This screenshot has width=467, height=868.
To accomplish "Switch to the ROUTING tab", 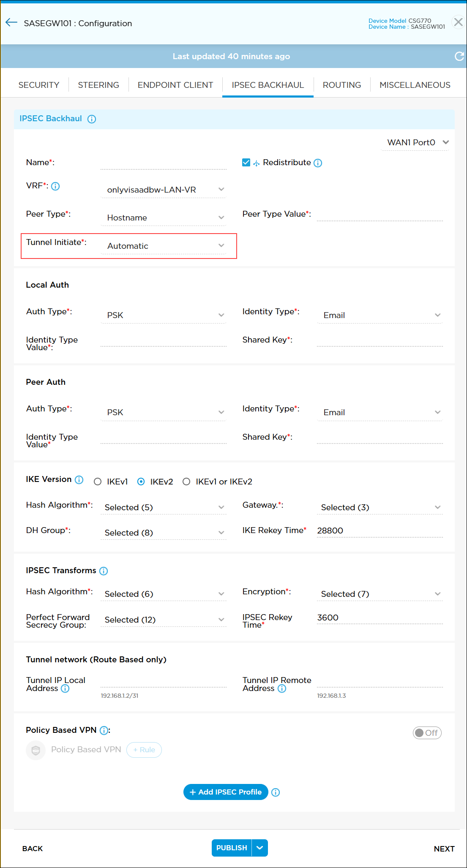I will (341, 85).
